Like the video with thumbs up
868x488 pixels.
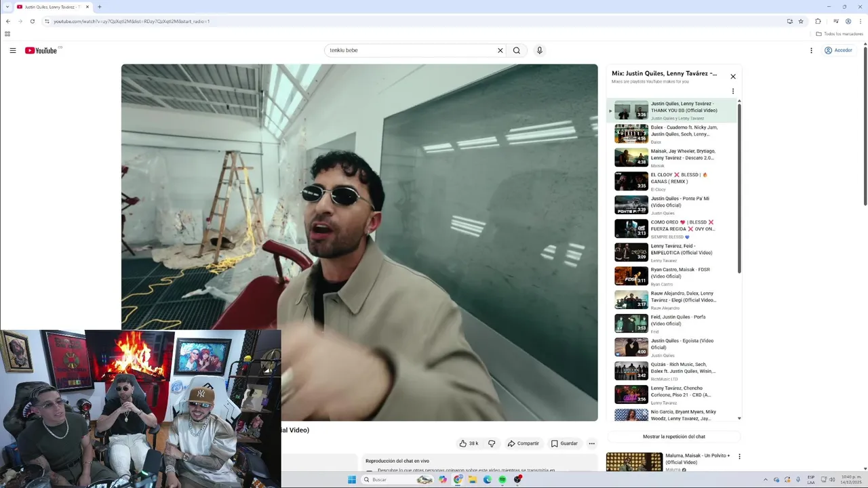click(x=469, y=443)
